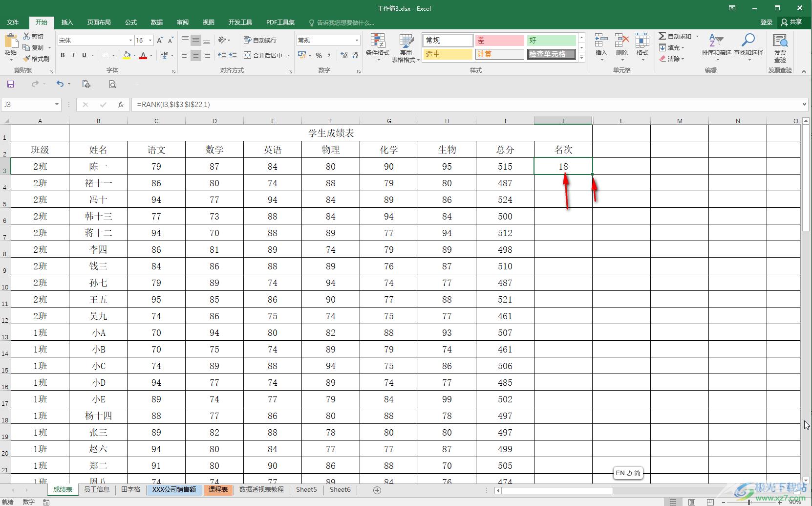Switch to the Insert (插入) tab
This screenshot has height=506, width=812.
67,22
